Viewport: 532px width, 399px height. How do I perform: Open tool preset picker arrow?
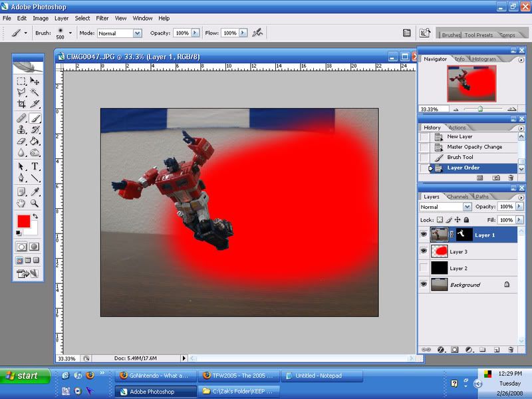(25, 33)
